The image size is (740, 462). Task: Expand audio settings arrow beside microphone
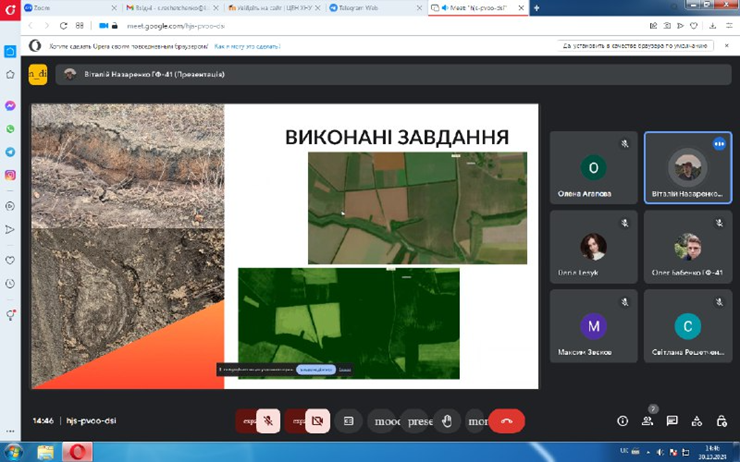coord(246,421)
